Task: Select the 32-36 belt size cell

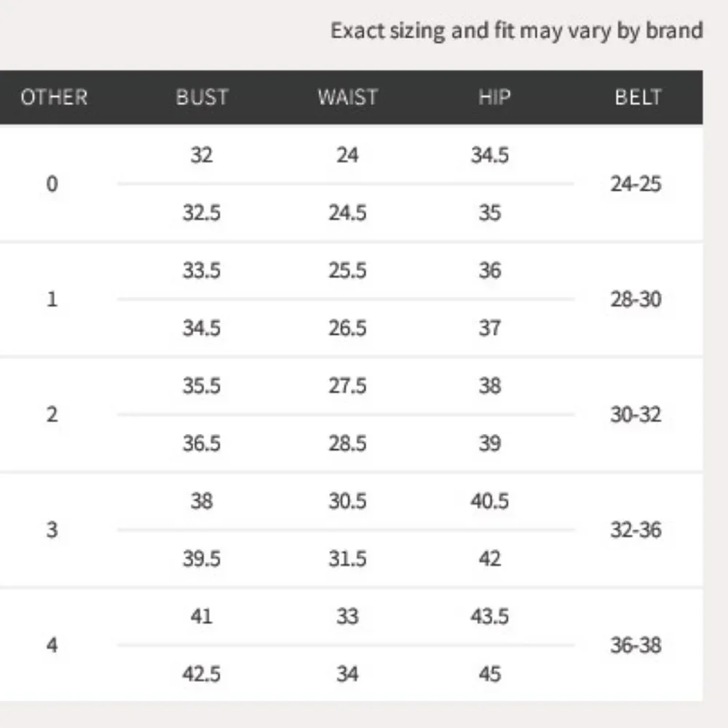Action: click(x=636, y=530)
